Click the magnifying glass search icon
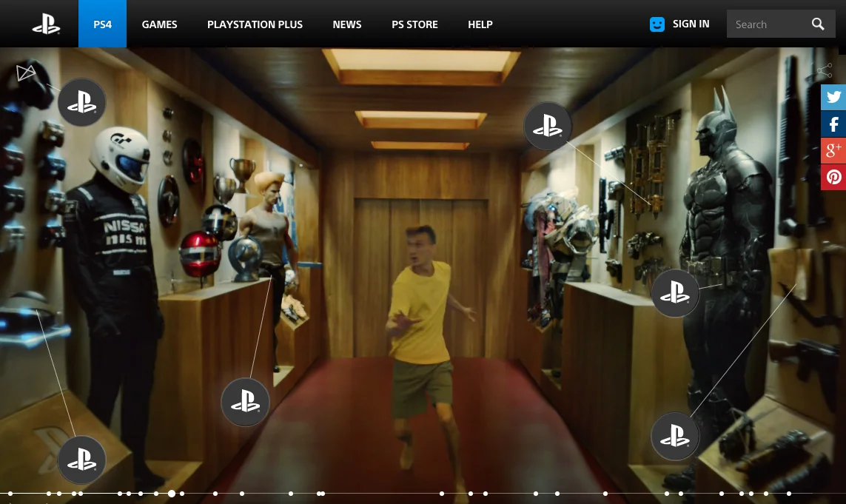The height and width of the screenshot is (504, 846). click(818, 24)
